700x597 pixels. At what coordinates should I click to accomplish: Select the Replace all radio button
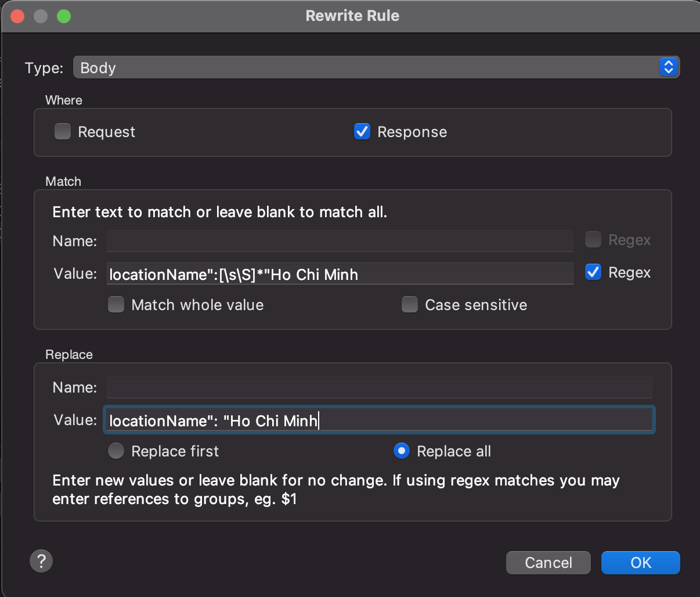coord(402,451)
